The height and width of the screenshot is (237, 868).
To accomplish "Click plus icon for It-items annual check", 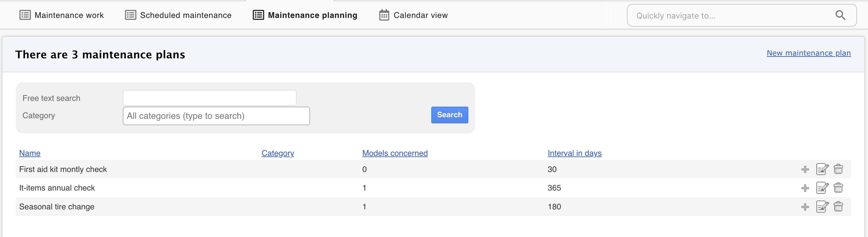I will pos(805,188).
